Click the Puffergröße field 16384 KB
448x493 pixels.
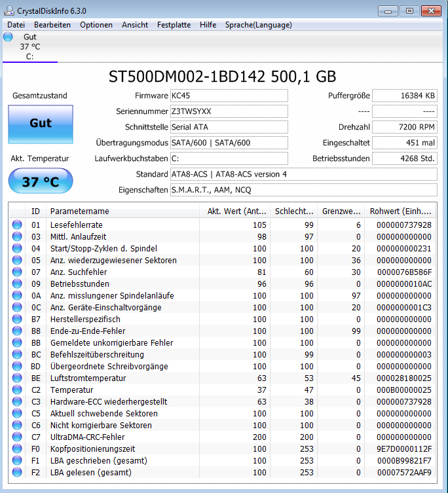[x=405, y=96]
